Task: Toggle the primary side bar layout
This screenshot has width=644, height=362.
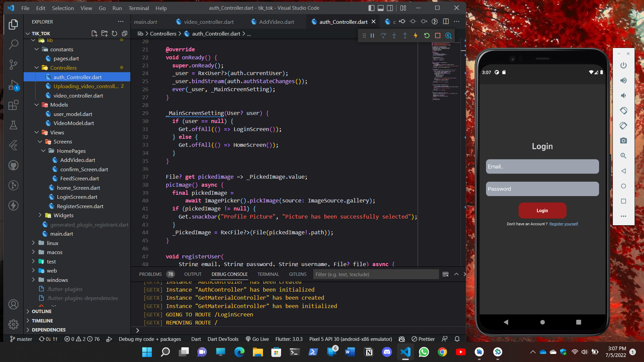Action: click(x=371, y=8)
